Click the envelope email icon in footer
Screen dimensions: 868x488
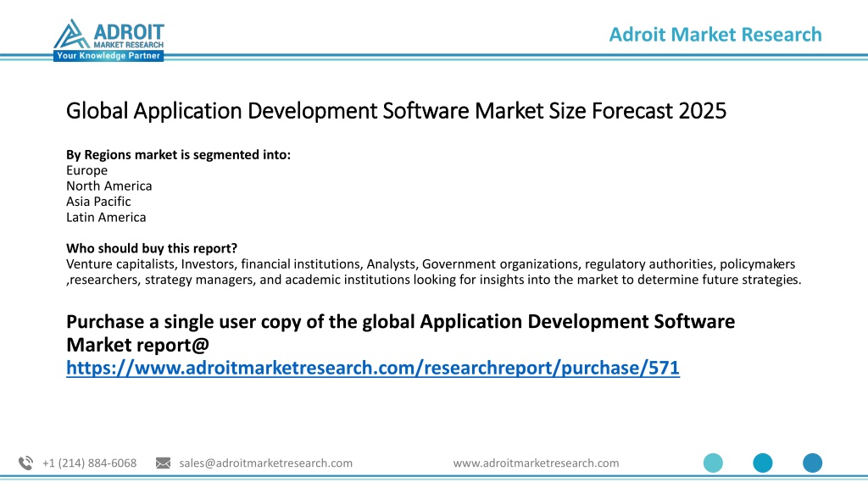coord(164,463)
